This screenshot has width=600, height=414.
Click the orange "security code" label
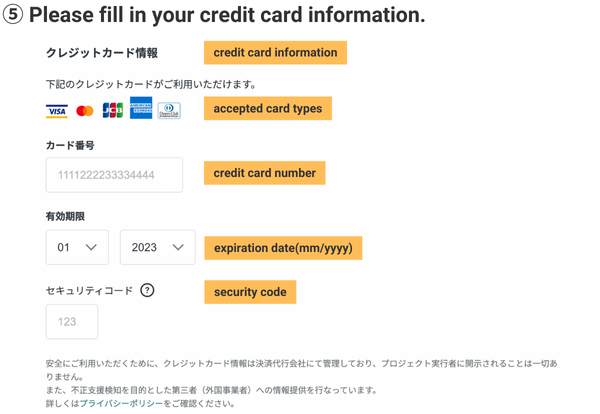250,292
